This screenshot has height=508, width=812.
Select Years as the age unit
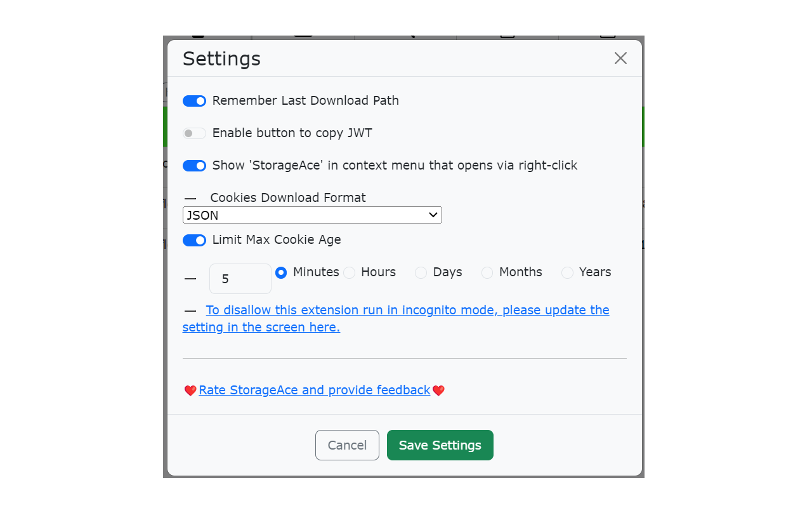point(567,272)
